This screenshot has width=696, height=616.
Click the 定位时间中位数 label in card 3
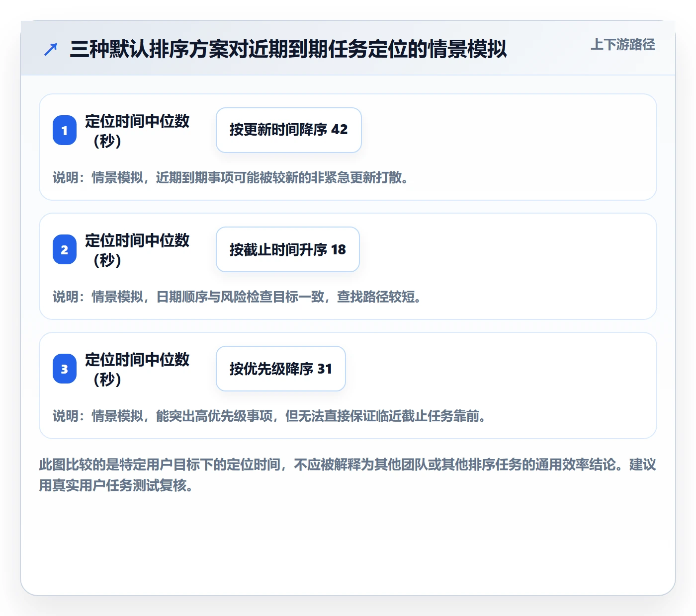[137, 369]
